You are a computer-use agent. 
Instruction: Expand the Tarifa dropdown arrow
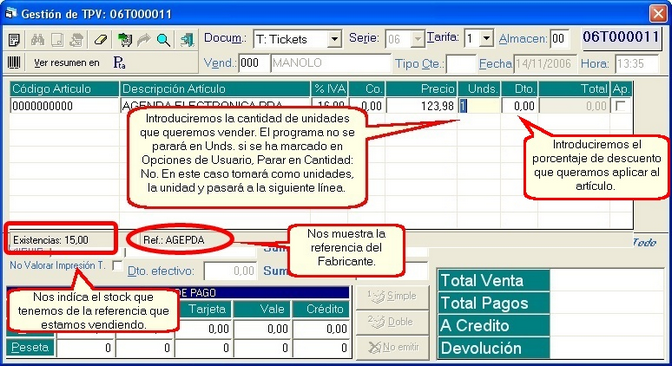point(486,39)
